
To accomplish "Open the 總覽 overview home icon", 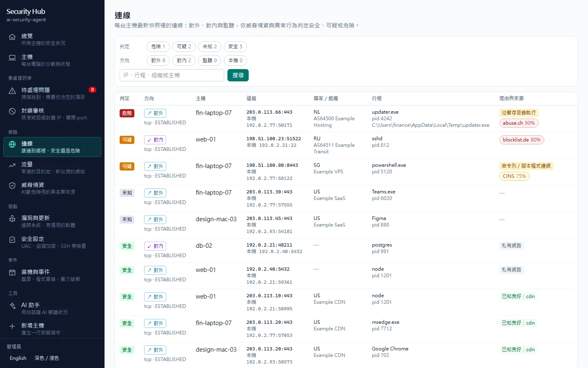I will (12, 37).
